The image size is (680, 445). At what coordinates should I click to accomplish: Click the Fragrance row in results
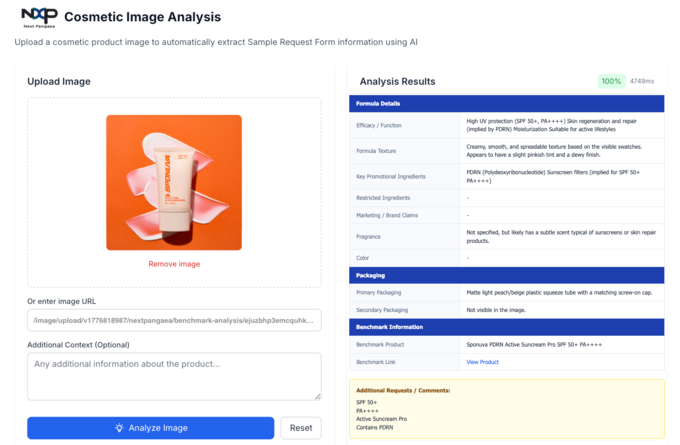(x=506, y=236)
